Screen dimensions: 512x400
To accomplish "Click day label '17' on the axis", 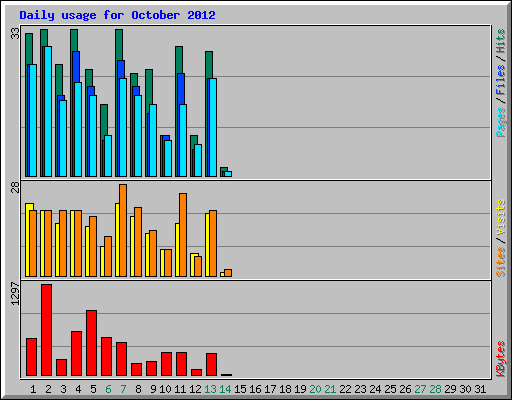I will [x=270, y=389].
